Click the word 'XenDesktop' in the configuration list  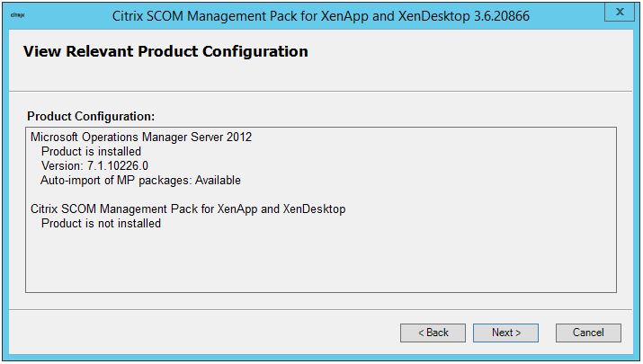[316, 209]
